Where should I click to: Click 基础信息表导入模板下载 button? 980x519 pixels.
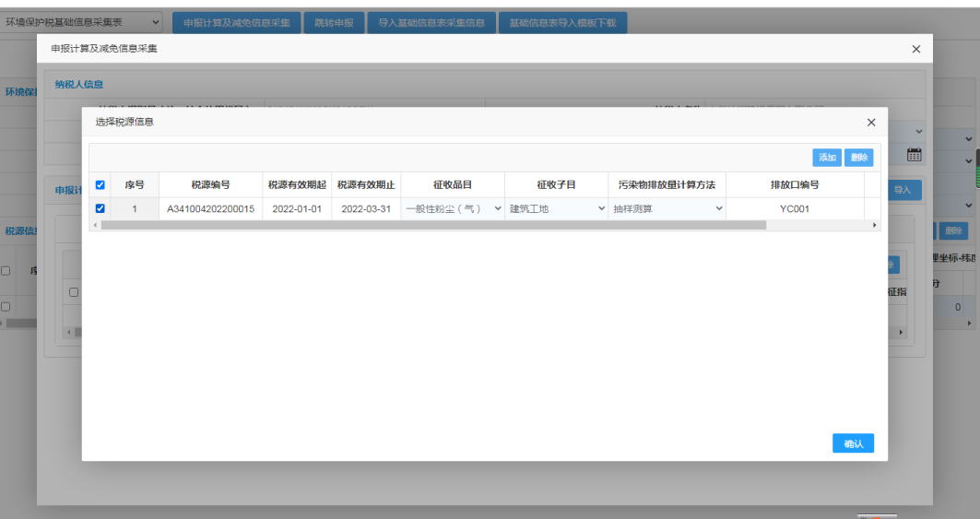pos(562,23)
